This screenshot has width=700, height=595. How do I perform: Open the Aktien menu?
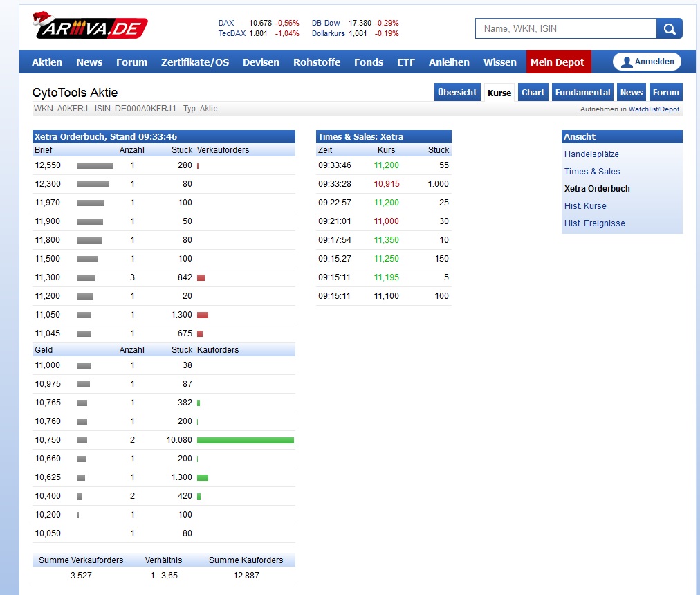[47, 62]
